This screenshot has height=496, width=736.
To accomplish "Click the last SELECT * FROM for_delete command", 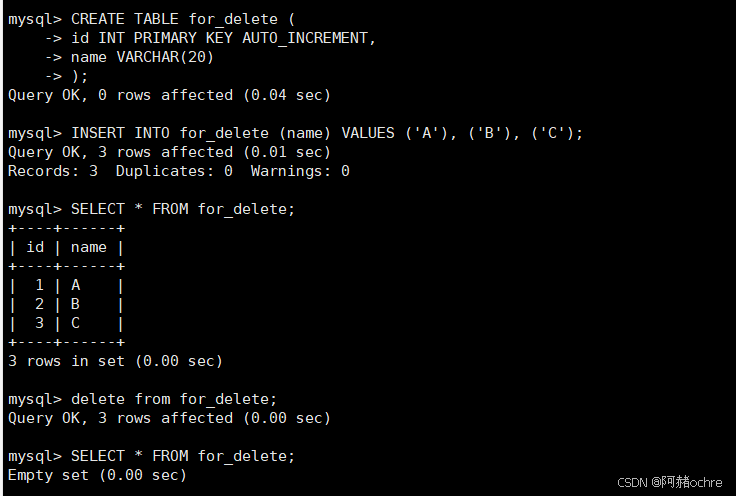I will 183,456.
